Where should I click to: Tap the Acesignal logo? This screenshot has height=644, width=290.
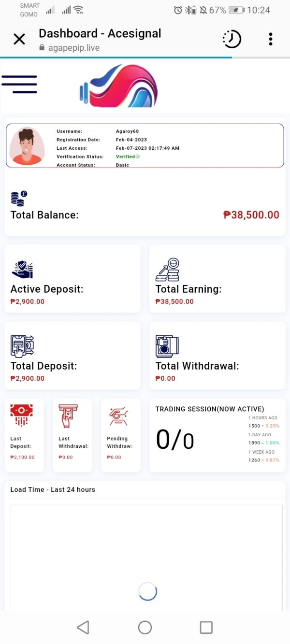coord(119,87)
